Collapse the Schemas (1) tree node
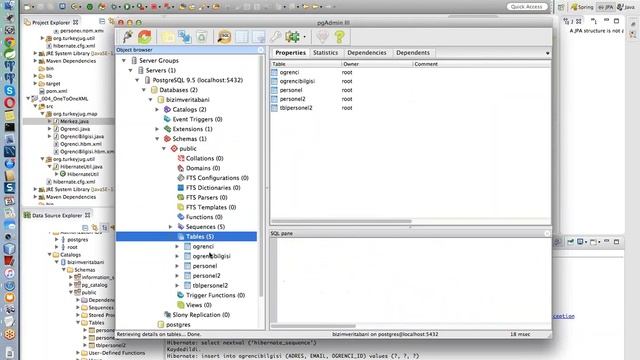 [157, 139]
